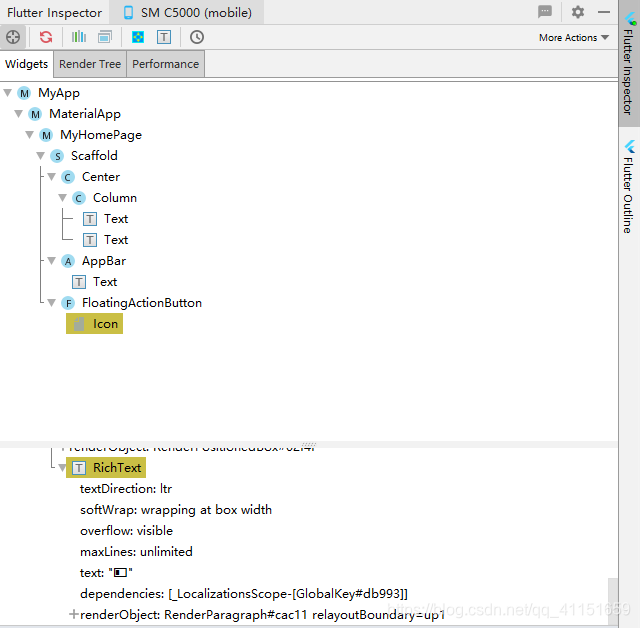Select the Flutter Inspector title tab
Viewport: 640px width, 628px height.
pos(54,13)
